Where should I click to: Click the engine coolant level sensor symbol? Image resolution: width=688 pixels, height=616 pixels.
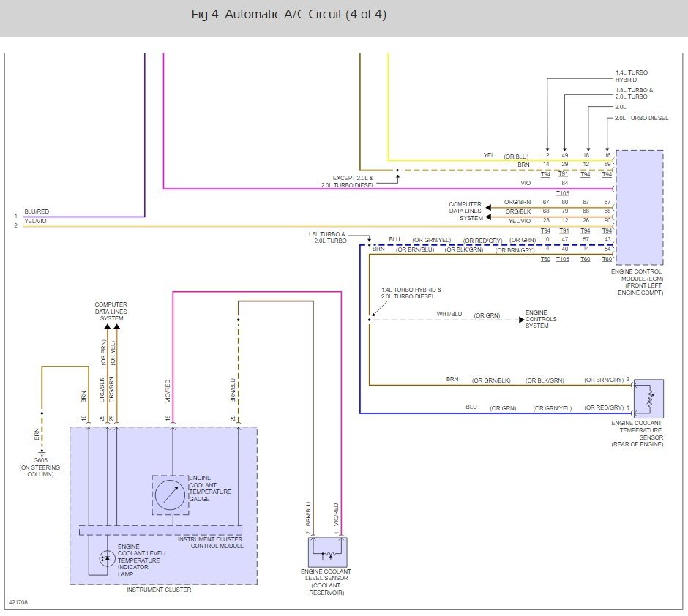pyautogui.click(x=328, y=552)
